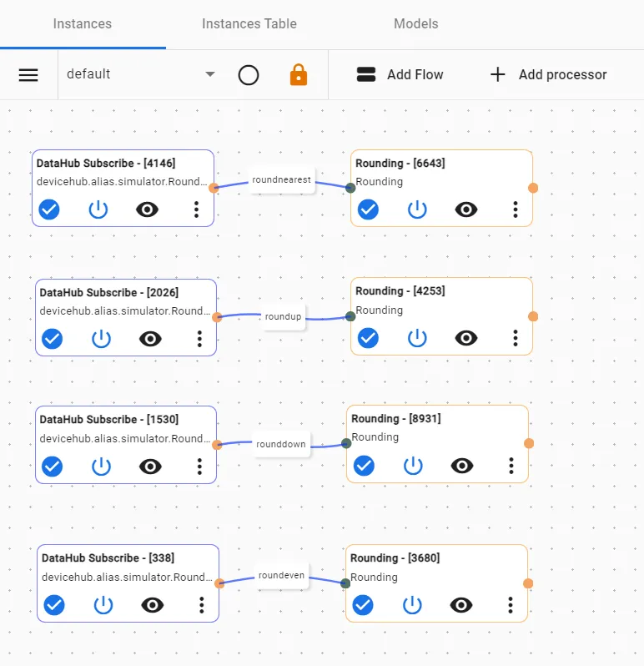Select the DataHub Subscribe - [4146] title
The image size is (644, 666).
[x=106, y=163]
